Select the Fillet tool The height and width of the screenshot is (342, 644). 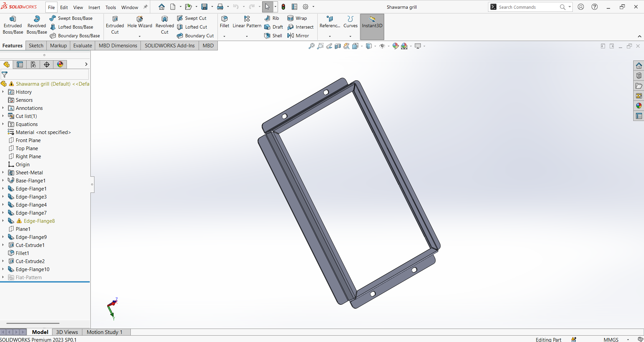pyautogui.click(x=225, y=22)
